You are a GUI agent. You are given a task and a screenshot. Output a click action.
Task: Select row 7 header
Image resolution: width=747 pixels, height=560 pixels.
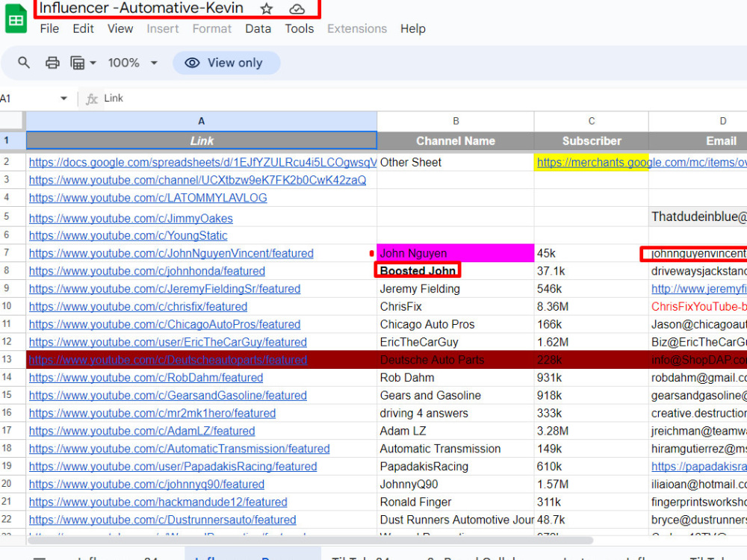click(13, 253)
